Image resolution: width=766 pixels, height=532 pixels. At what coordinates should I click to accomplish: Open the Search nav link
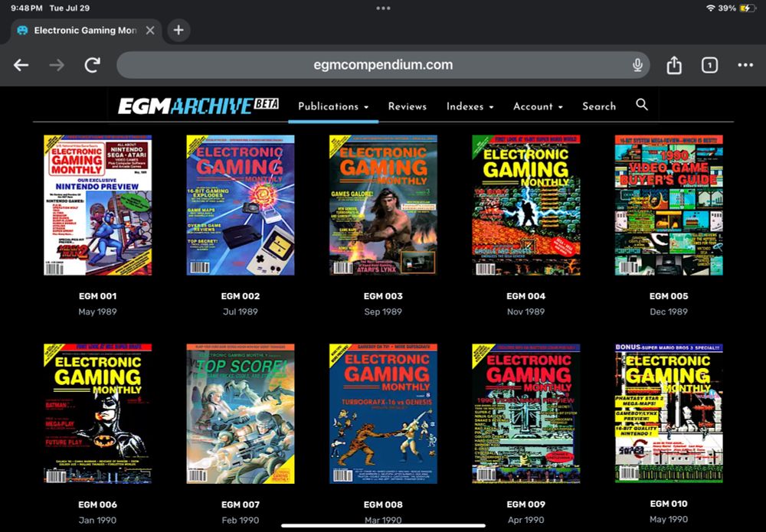point(599,106)
